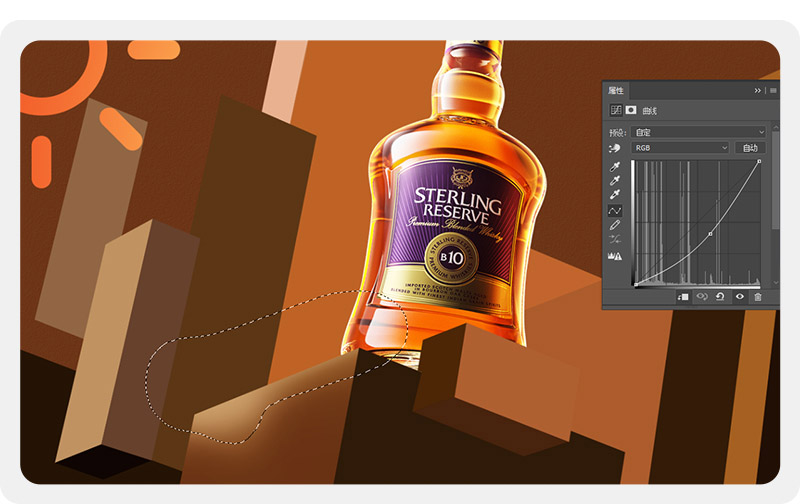
Task: Click the 曲线 label in the Properties panel
Action: (649, 110)
